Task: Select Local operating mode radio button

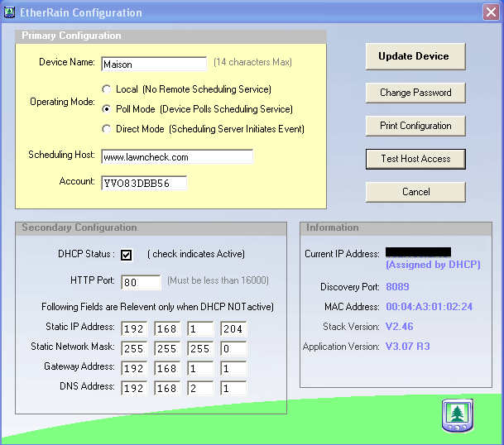Action: click(x=107, y=89)
